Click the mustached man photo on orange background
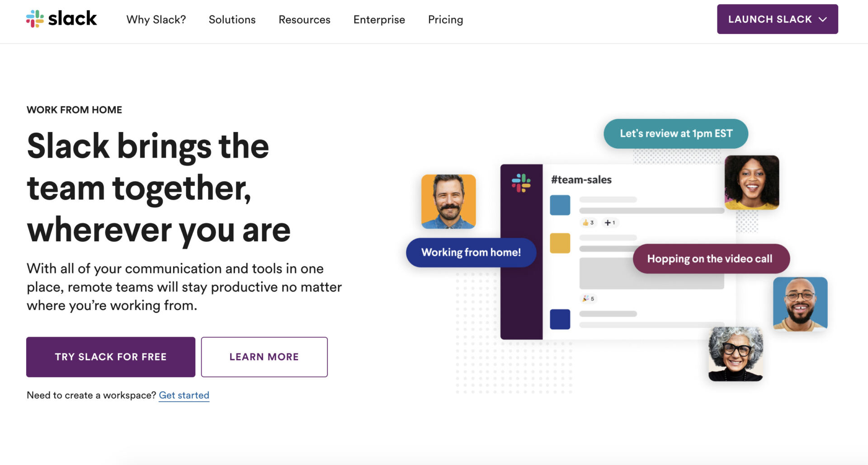 448,202
